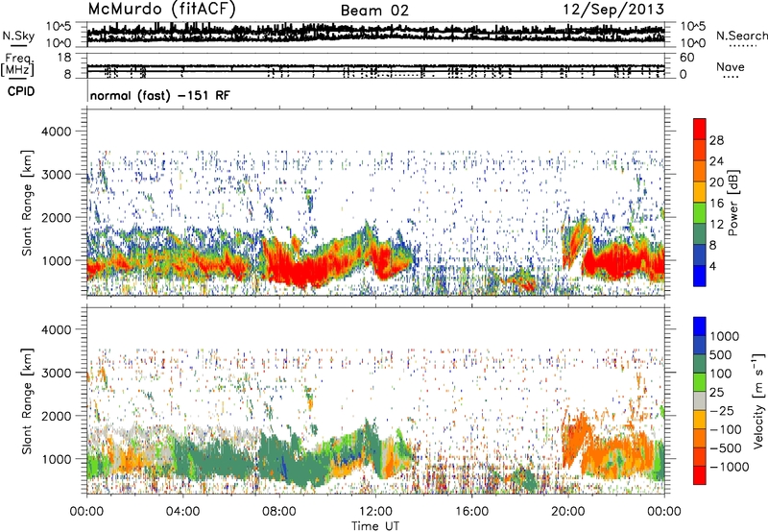Click the 500 label on Velocity colorbar
Image resolution: width=768 pixels, height=532 pixels.
tap(721, 354)
